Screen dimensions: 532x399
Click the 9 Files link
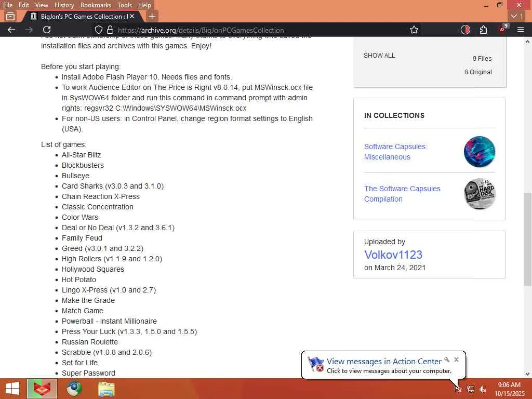tap(482, 58)
